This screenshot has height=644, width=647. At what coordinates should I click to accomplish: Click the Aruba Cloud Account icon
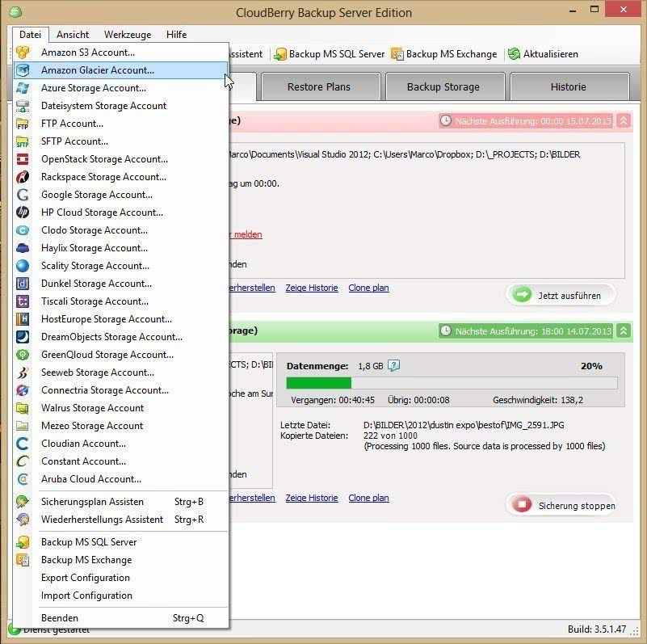[23, 479]
